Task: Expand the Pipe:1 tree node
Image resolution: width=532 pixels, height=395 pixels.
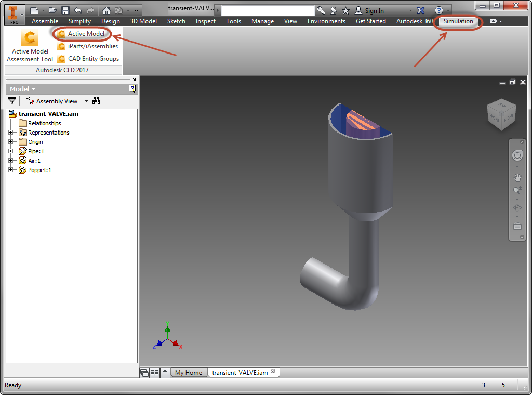Action: (10, 151)
